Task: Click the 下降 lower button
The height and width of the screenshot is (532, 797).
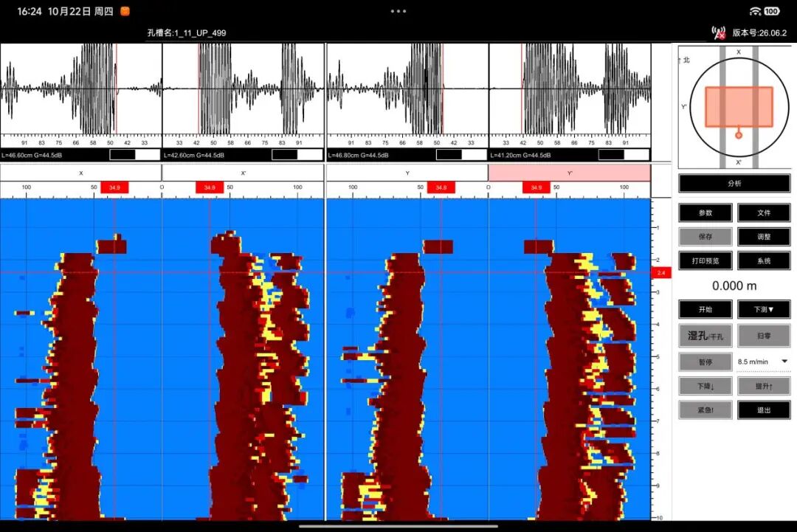Action: 705,386
